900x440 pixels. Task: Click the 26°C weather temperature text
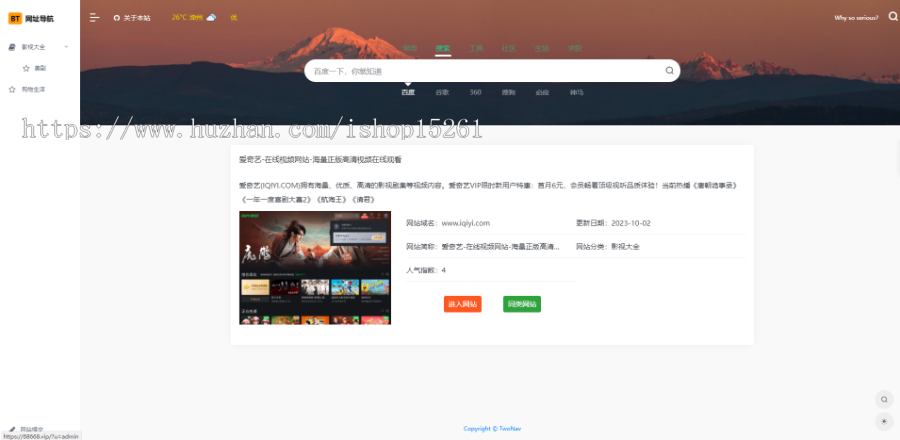pyautogui.click(x=180, y=17)
